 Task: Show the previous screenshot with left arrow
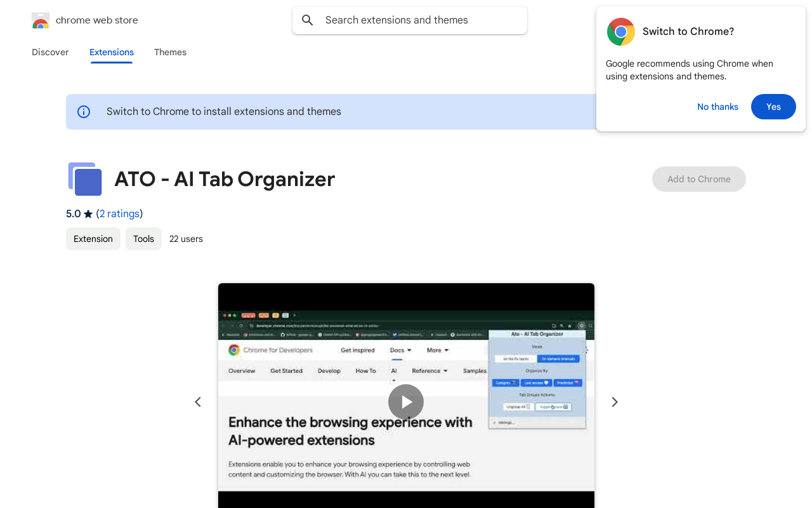[x=198, y=402]
